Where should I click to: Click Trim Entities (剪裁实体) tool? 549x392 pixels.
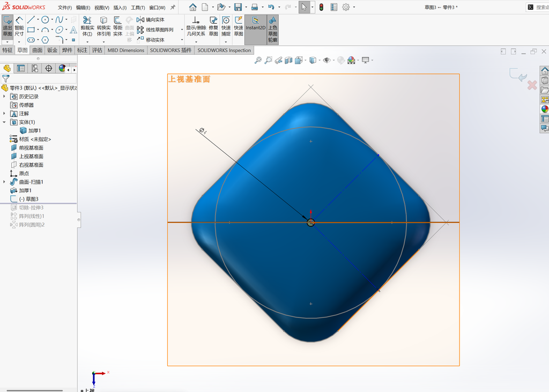pos(87,27)
